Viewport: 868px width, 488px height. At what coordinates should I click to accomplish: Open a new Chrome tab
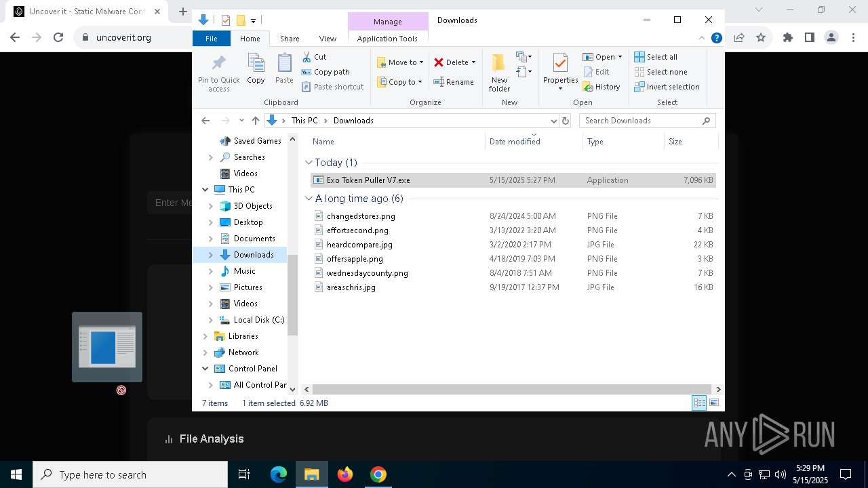click(183, 12)
